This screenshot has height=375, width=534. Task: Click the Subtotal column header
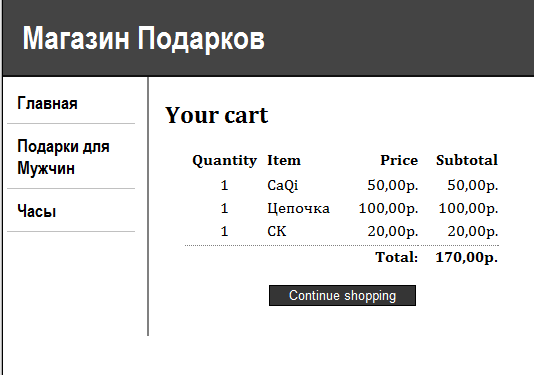(x=467, y=160)
